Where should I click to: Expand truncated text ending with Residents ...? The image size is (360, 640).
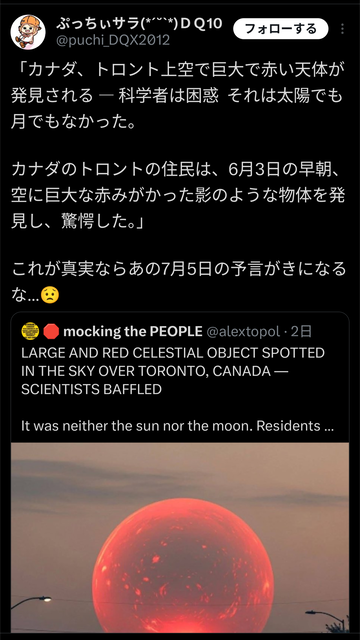pos(178,426)
